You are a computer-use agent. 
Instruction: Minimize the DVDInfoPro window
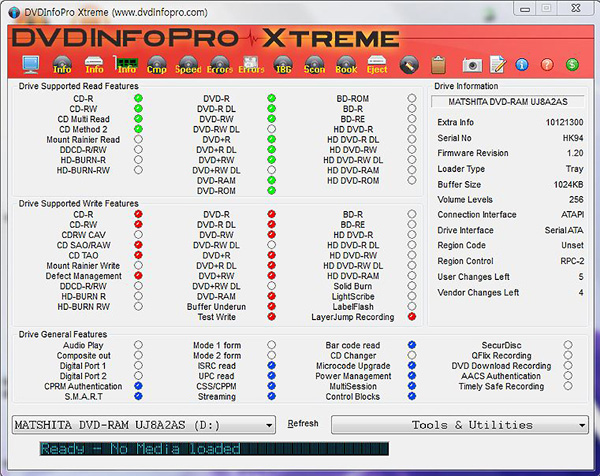[x=525, y=9]
